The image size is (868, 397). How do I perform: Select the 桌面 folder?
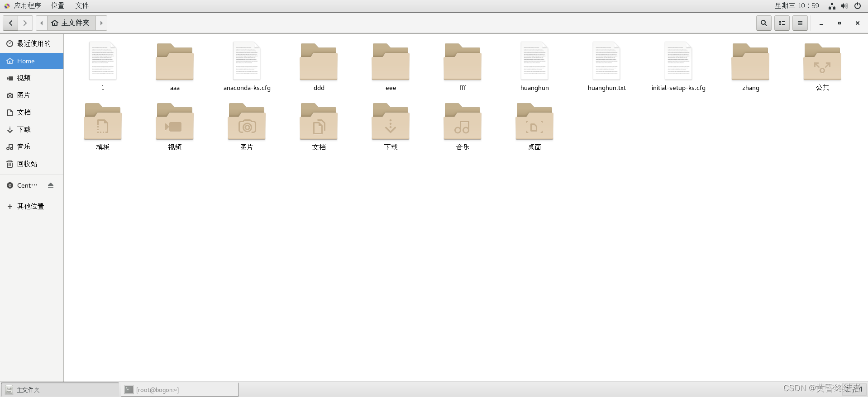tap(534, 126)
